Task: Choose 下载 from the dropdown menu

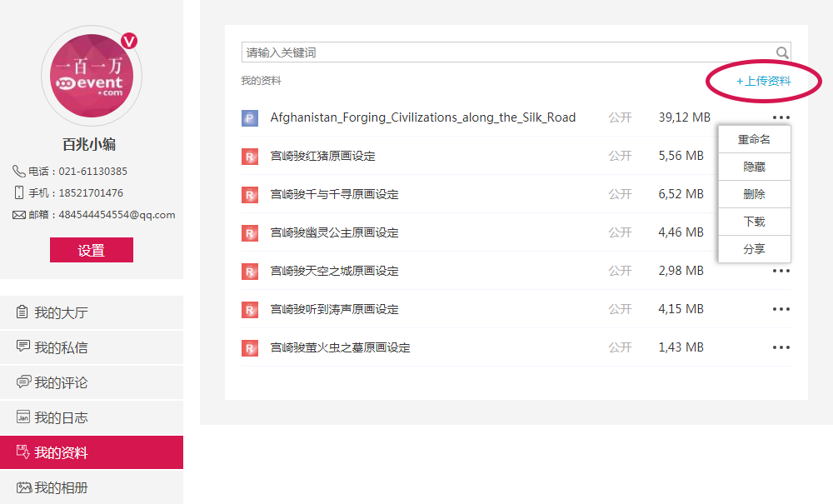Action: 755,222
